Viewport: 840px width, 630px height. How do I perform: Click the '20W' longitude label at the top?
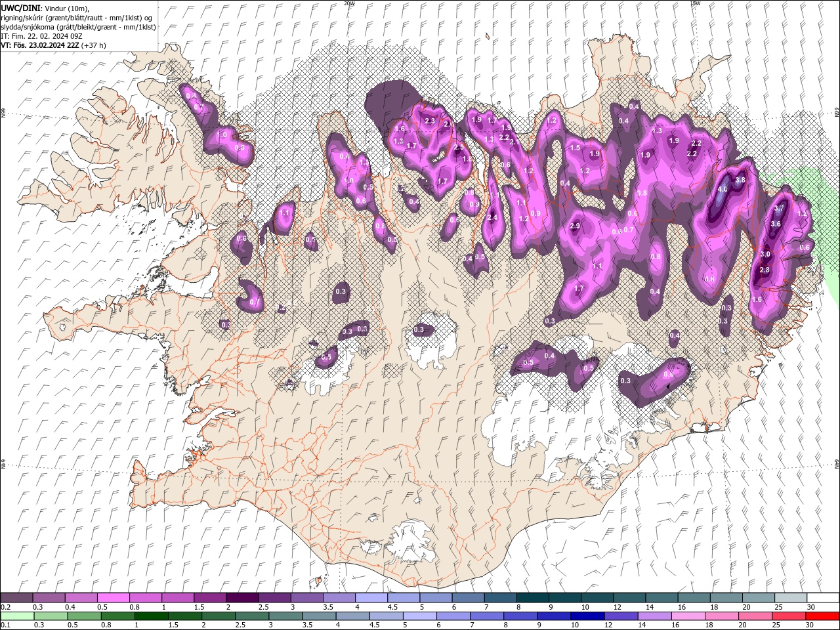pyautogui.click(x=349, y=3)
